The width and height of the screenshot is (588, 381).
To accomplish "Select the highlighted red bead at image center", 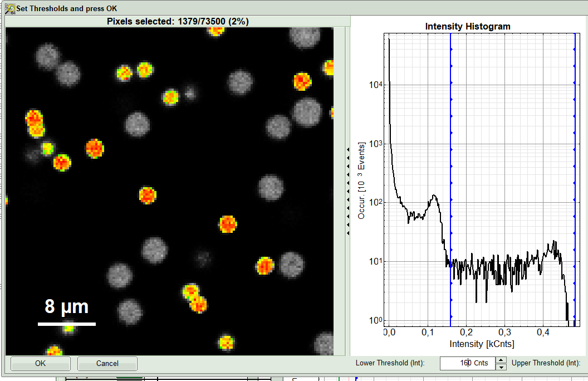I will tap(148, 195).
